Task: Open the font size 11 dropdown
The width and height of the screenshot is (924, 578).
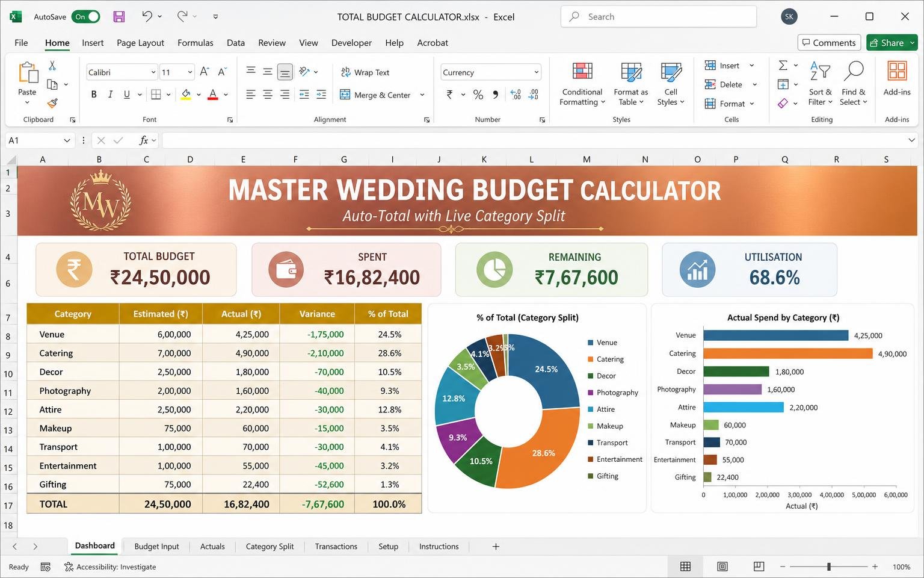Action: [x=190, y=72]
